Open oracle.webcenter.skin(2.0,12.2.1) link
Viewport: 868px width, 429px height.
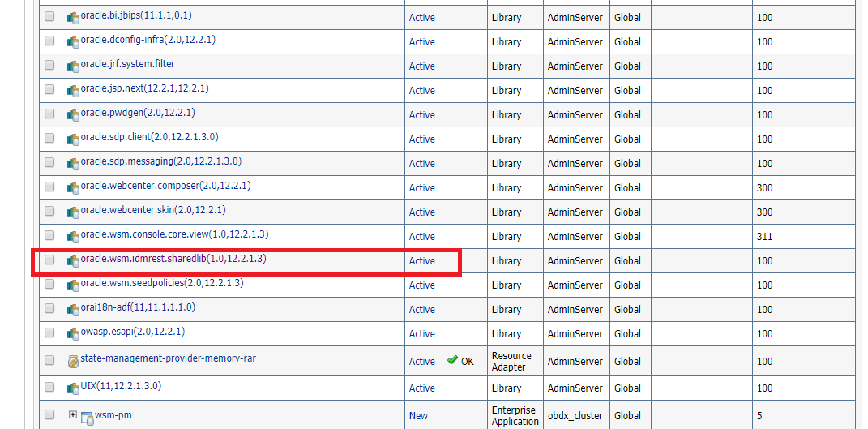coord(153,210)
